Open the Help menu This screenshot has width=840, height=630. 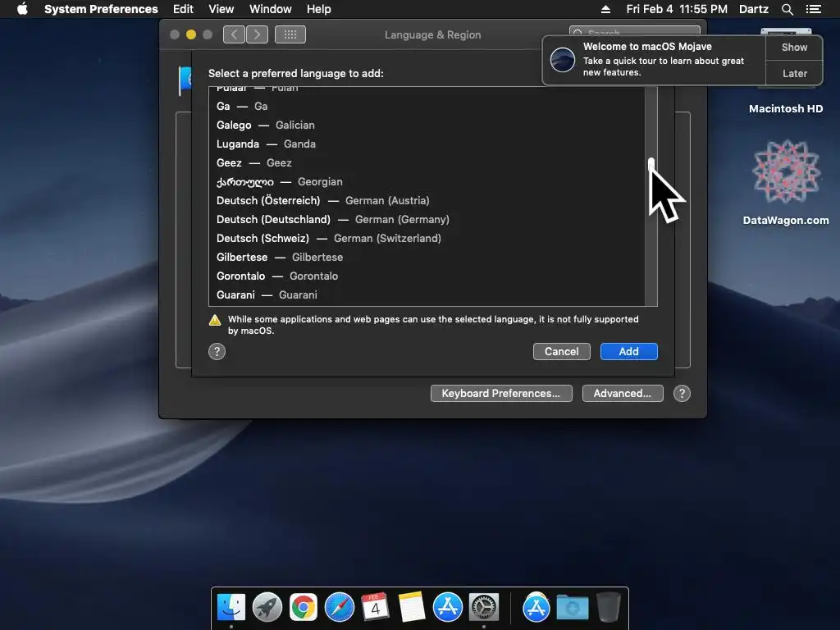pos(318,9)
